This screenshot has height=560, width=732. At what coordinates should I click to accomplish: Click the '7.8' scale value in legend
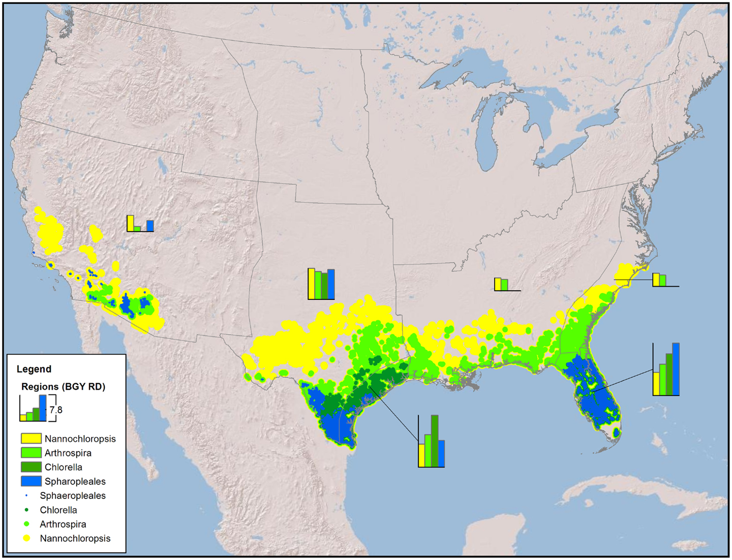[x=56, y=410]
